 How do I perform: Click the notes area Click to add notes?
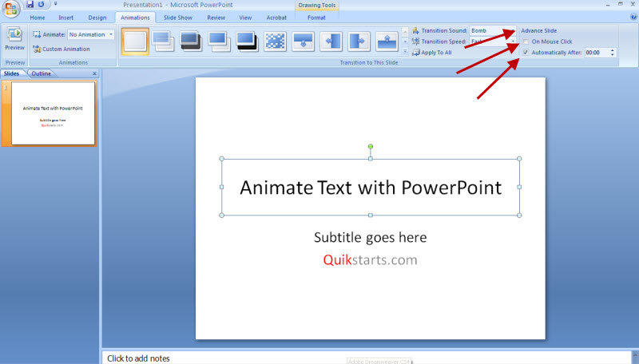pos(138,358)
